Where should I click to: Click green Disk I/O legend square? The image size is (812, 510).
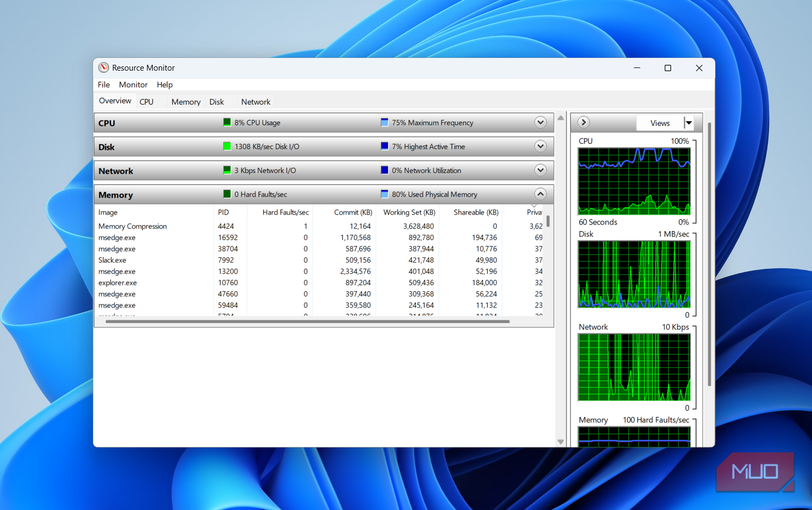(x=227, y=146)
